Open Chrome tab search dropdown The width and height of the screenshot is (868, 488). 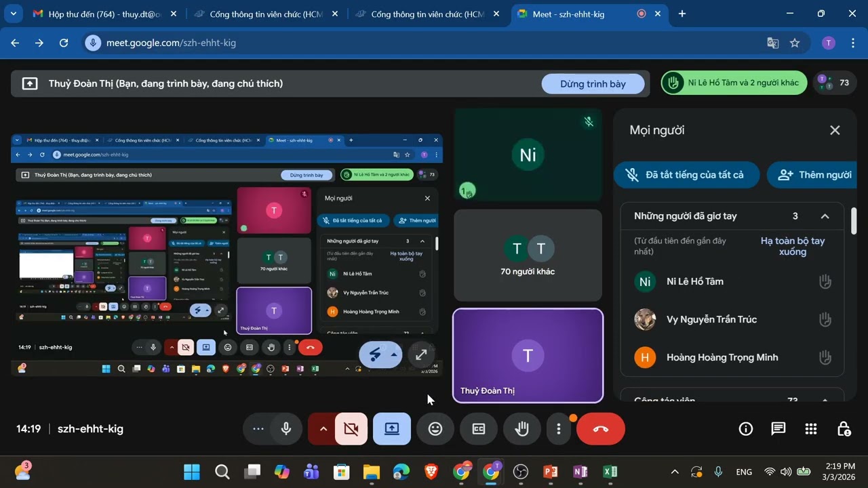coord(13,14)
